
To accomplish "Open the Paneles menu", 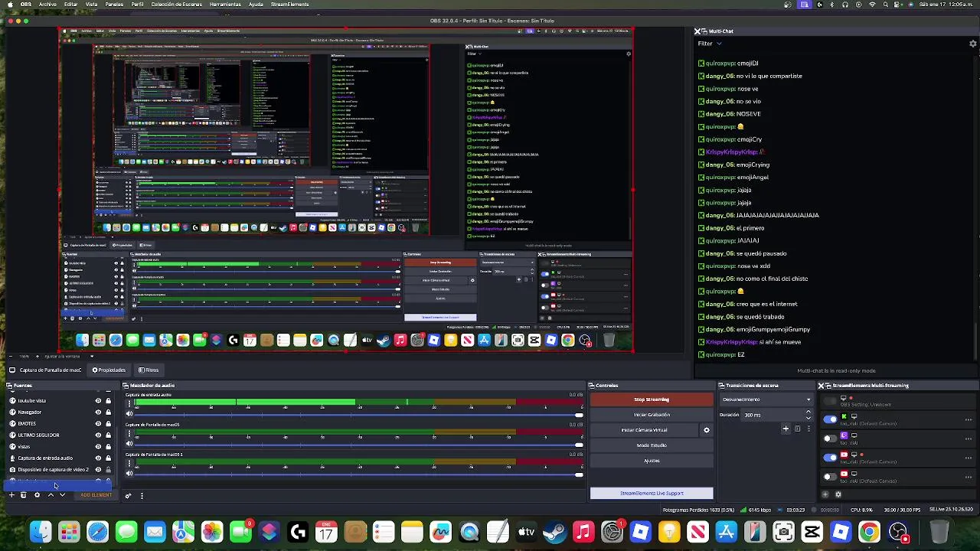I will [x=113, y=5].
